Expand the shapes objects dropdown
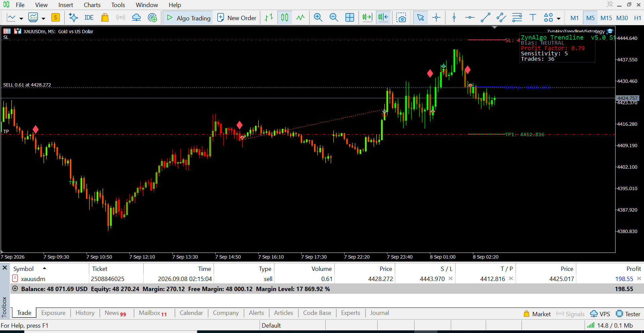 pyautogui.click(x=558, y=18)
